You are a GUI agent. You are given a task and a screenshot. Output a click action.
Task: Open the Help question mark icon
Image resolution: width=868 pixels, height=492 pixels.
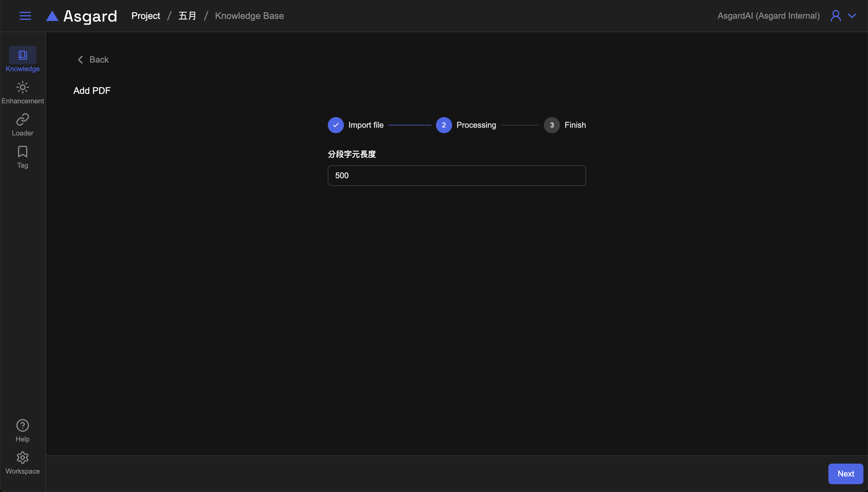tap(23, 425)
